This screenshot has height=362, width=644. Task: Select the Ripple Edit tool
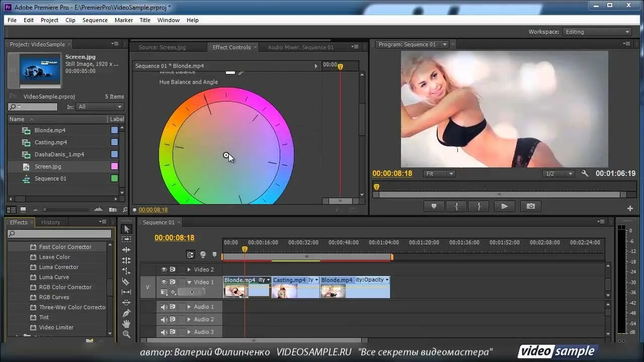pyautogui.click(x=126, y=250)
